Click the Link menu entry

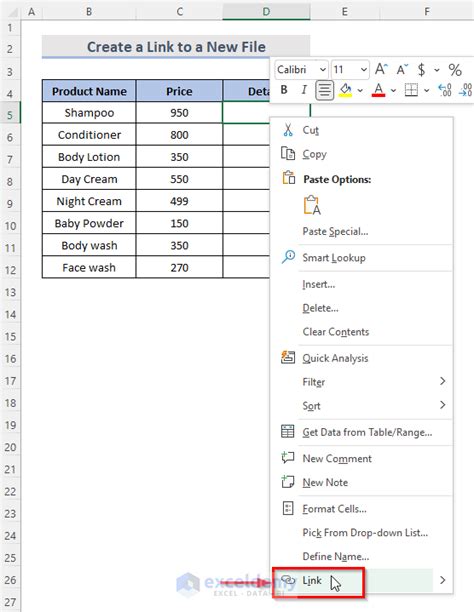(362, 580)
